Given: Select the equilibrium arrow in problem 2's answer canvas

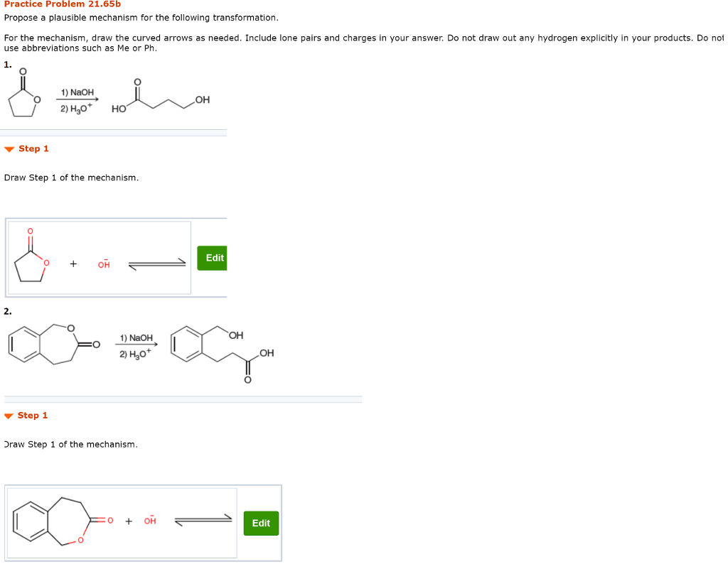Looking at the screenshot, I should click(x=203, y=519).
